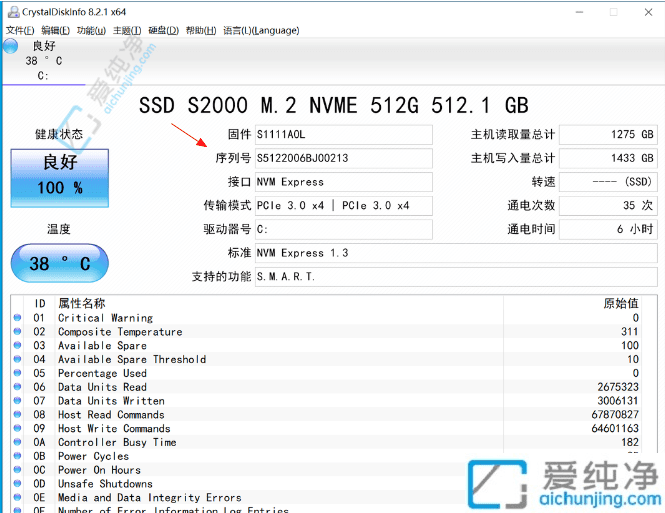This screenshot has width=665, height=513.
Task: Select the Power Cycles attribute name
Action: (x=93, y=456)
